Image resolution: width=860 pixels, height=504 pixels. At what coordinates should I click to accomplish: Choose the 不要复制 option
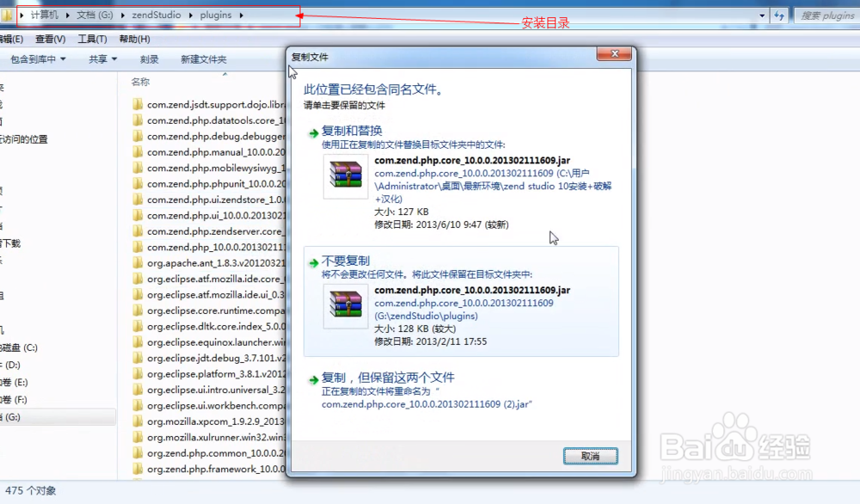pyautogui.click(x=461, y=301)
